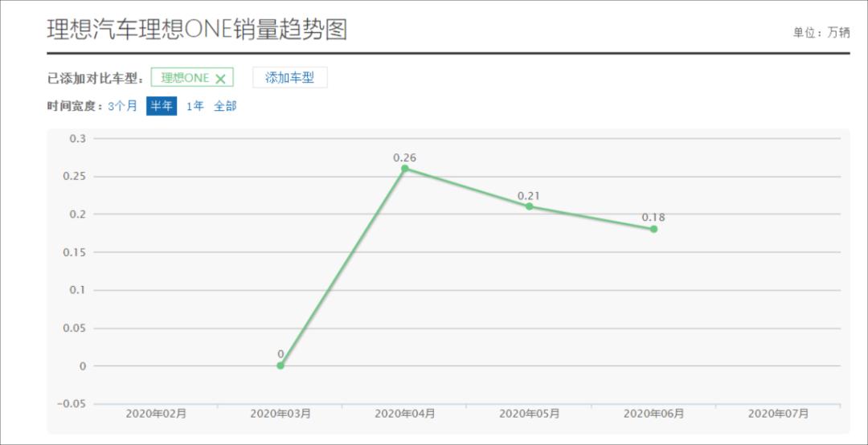Click the 添加车型 button
The height and width of the screenshot is (445, 868).
tap(289, 77)
